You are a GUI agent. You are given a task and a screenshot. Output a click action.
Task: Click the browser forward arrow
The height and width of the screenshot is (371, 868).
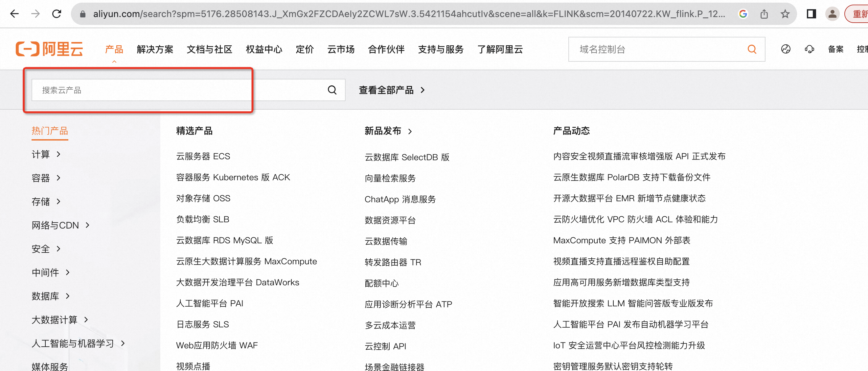(x=36, y=14)
